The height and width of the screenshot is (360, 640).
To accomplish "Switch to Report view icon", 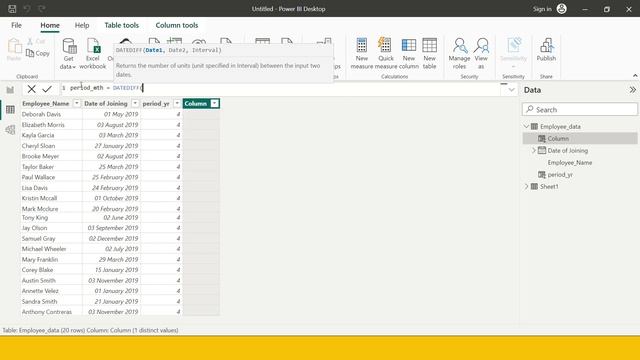I will 10,90.
